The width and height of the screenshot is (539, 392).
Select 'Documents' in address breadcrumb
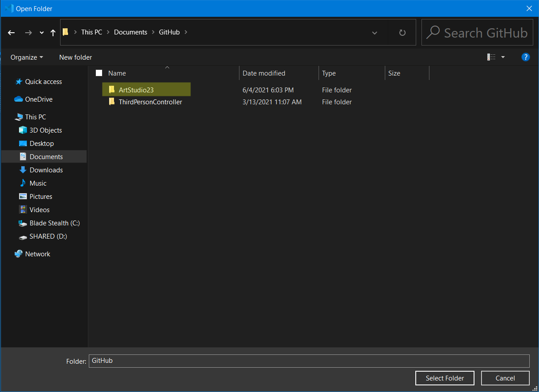point(130,32)
